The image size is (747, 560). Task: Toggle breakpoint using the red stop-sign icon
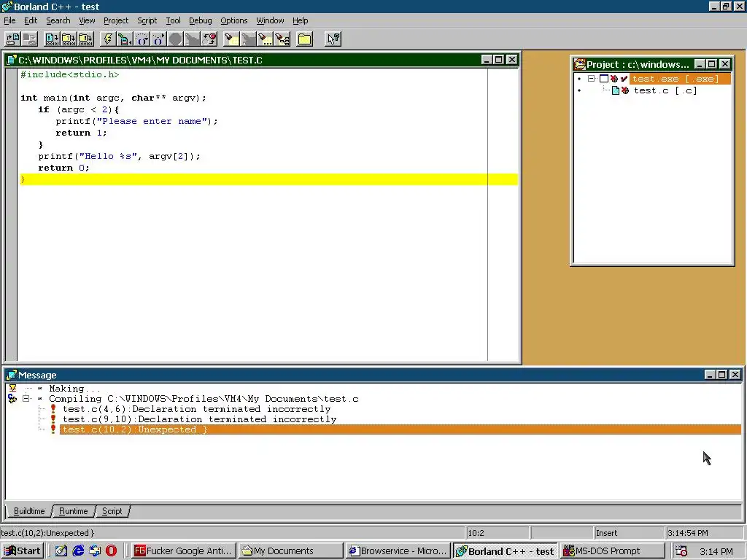pyautogui.click(x=209, y=39)
